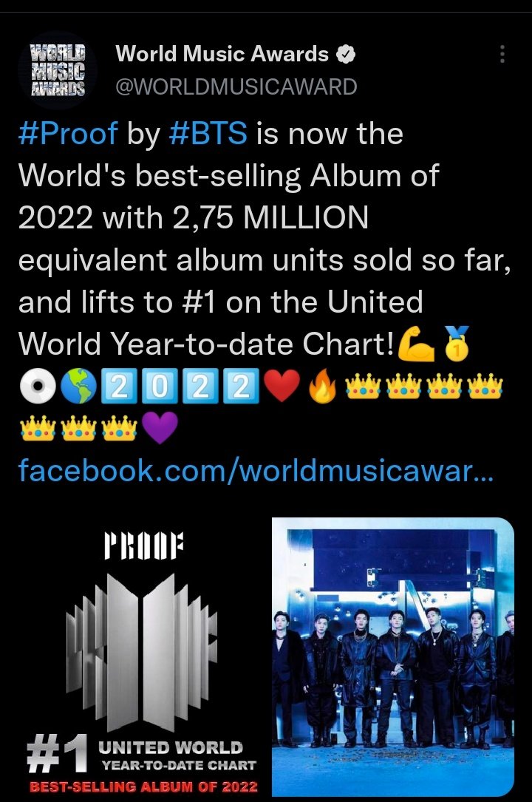Click the verified badge next to the account name

pyautogui.click(x=346, y=54)
